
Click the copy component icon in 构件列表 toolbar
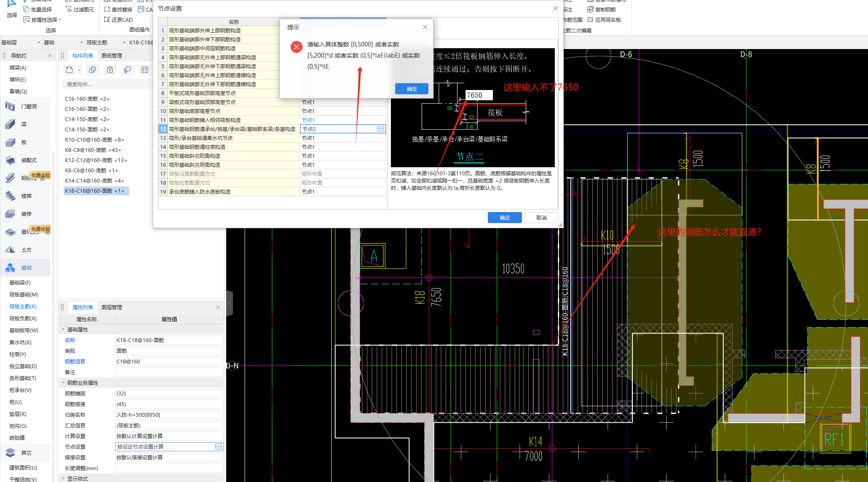coord(92,70)
